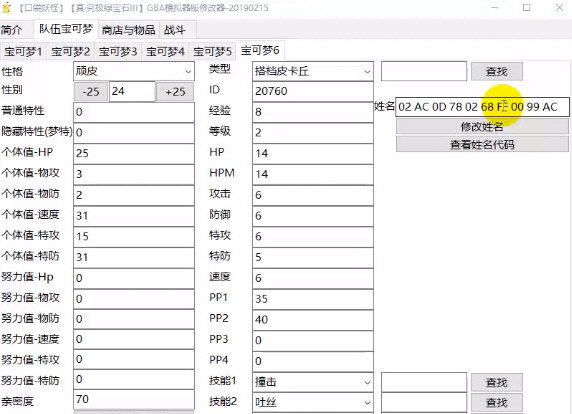Focus the 亲密度 field showing 70
572x414 pixels.
134,400
